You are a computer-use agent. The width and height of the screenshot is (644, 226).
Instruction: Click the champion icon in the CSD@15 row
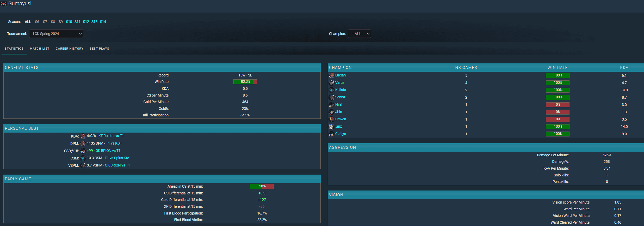[x=83, y=151]
